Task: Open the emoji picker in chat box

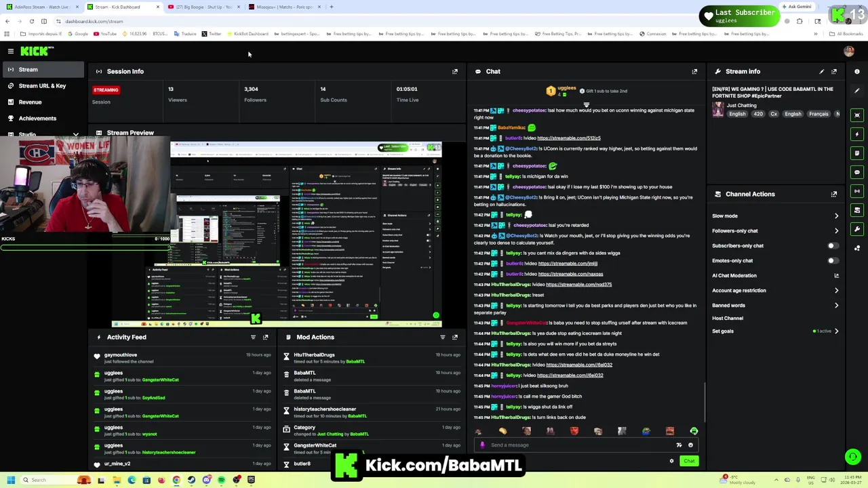Action: point(690,445)
